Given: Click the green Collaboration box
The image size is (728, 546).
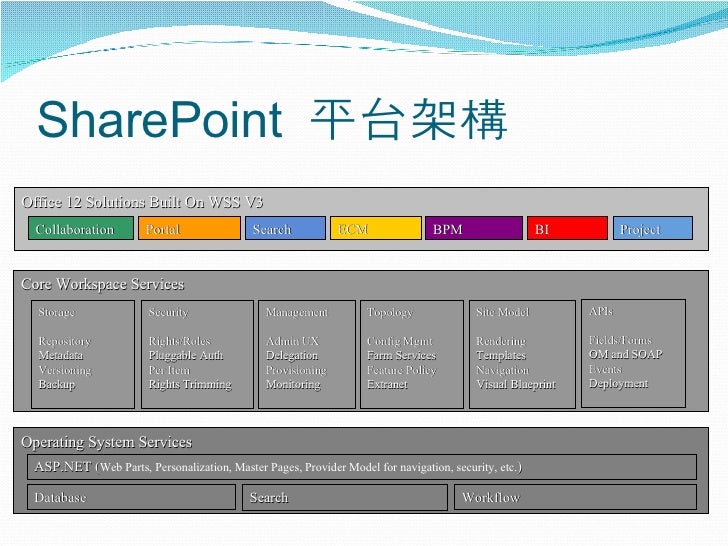Looking at the screenshot, I should [81, 228].
